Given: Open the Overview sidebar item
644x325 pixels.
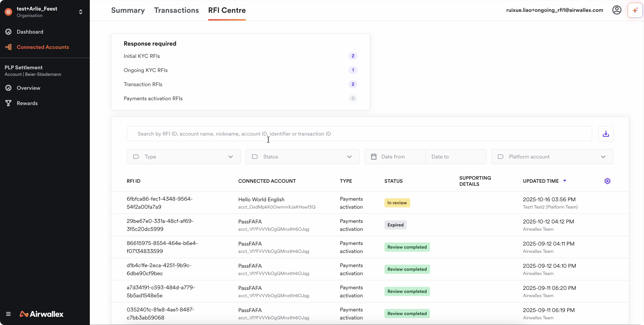Looking at the screenshot, I should coord(28,88).
